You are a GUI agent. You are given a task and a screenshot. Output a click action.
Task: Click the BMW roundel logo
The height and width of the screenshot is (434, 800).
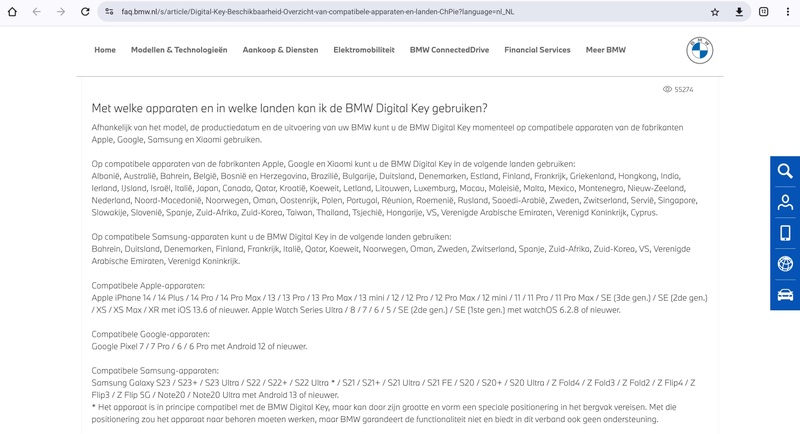tap(699, 50)
